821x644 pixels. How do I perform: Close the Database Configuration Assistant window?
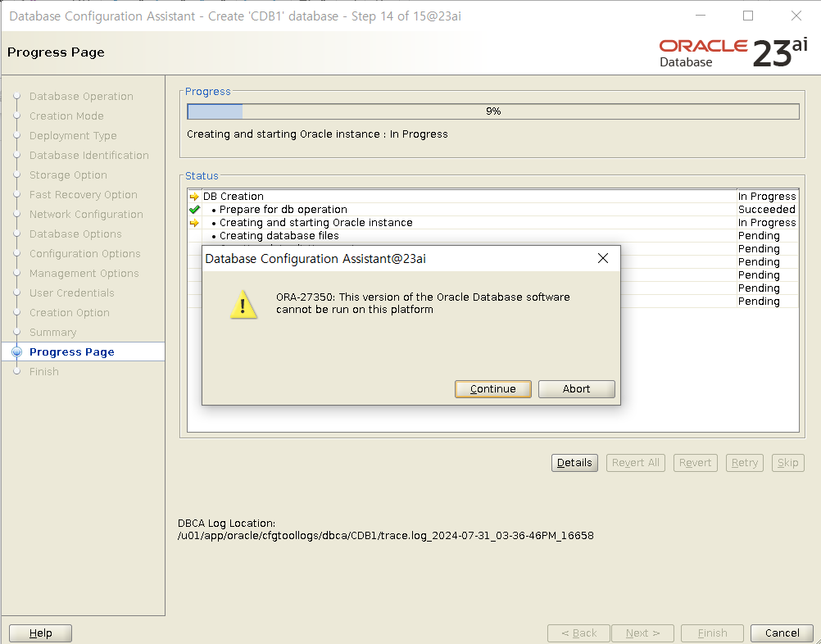pos(796,16)
